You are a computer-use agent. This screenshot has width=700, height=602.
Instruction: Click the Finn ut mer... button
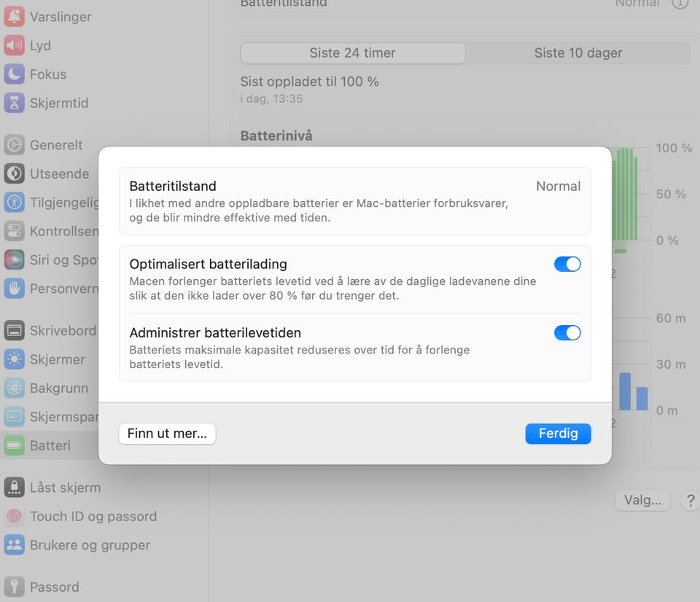(168, 434)
